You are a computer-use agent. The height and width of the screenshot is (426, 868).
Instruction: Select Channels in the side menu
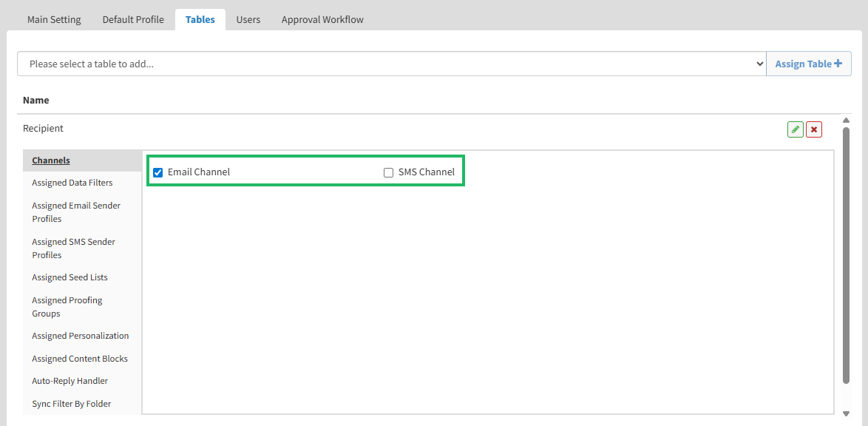coord(51,160)
